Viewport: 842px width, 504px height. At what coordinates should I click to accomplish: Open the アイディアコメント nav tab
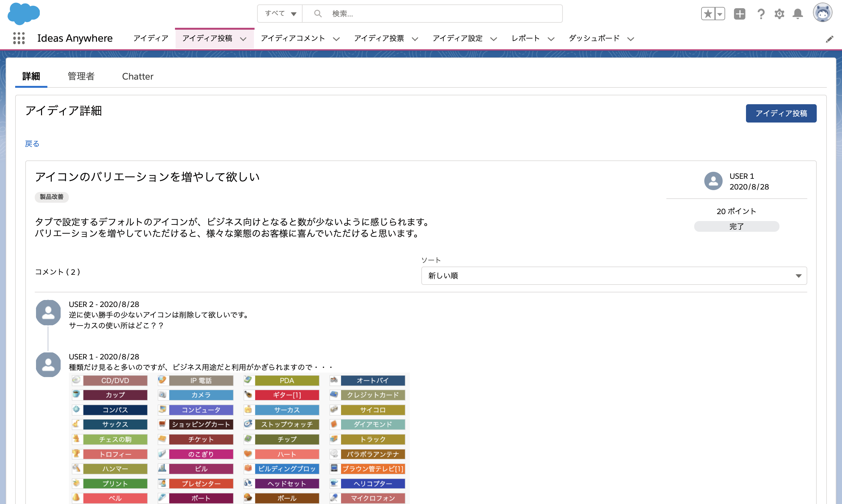[x=293, y=39]
